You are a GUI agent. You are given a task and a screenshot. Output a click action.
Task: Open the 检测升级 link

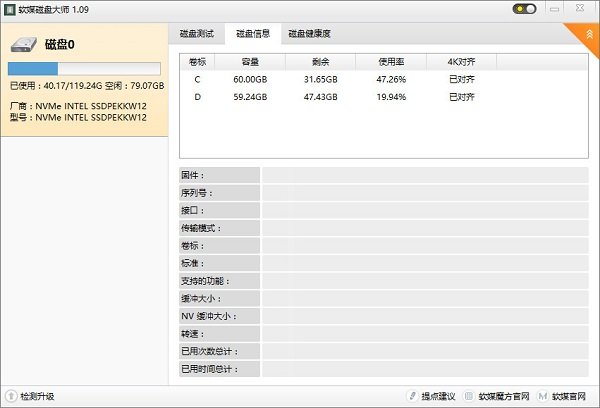pyautogui.click(x=38, y=396)
